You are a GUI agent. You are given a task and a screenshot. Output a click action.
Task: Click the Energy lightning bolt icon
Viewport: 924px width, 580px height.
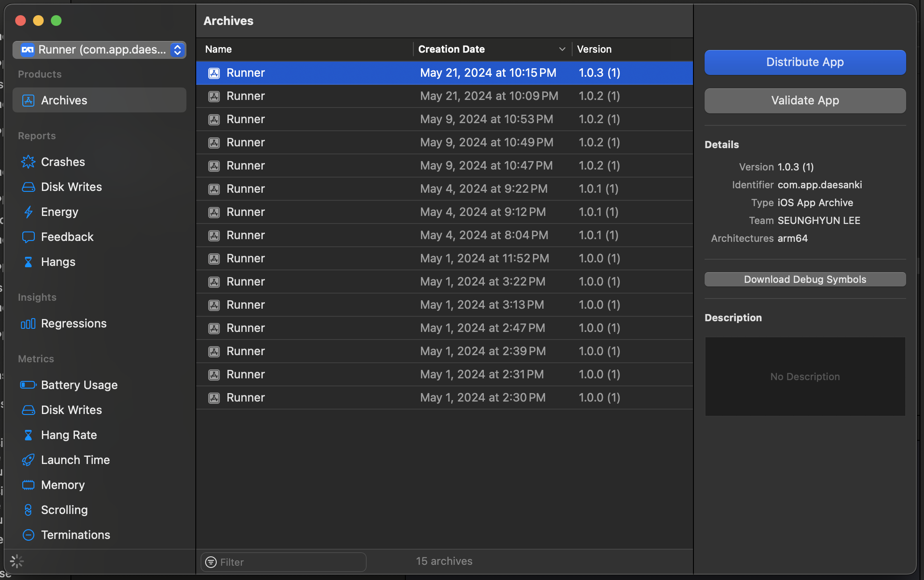pyautogui.click(x=28, y=212)
